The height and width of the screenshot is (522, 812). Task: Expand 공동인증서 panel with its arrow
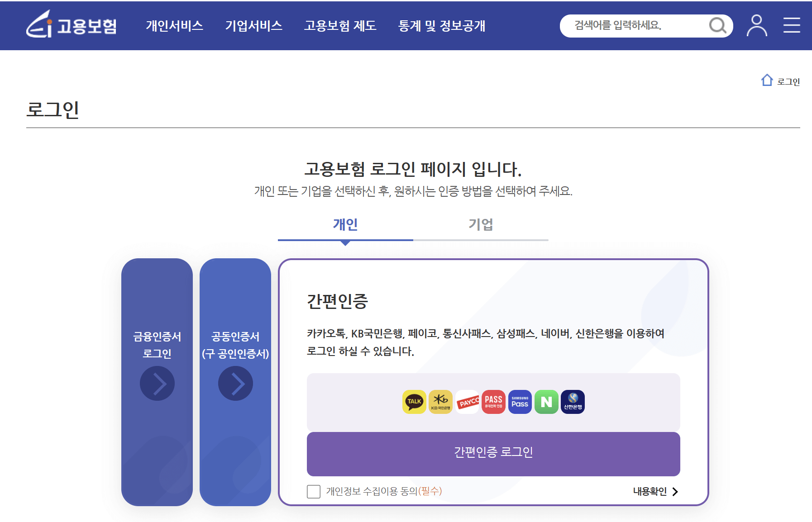coord(235,383)
